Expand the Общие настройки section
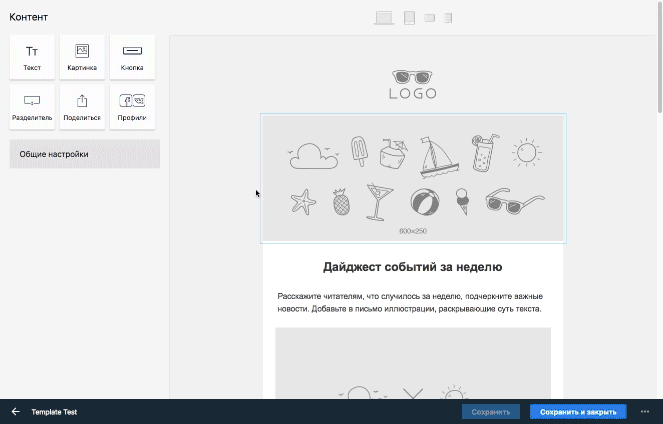 coord(84,154)
